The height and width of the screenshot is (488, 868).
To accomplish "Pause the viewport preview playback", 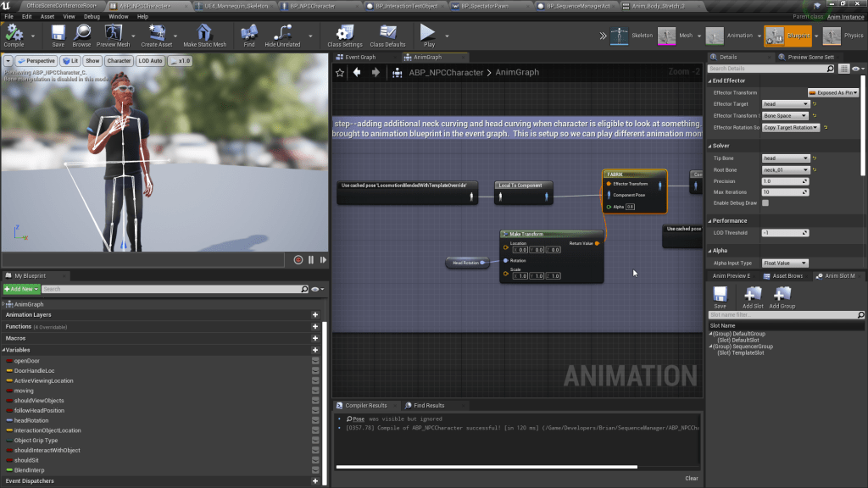I will 311,260.
